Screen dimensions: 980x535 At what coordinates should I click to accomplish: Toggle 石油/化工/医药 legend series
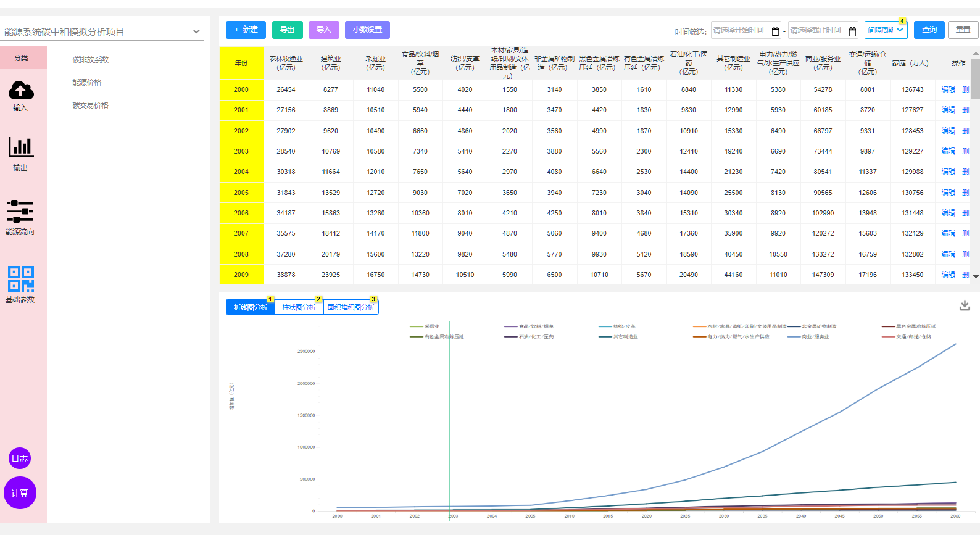coord(529,337)
